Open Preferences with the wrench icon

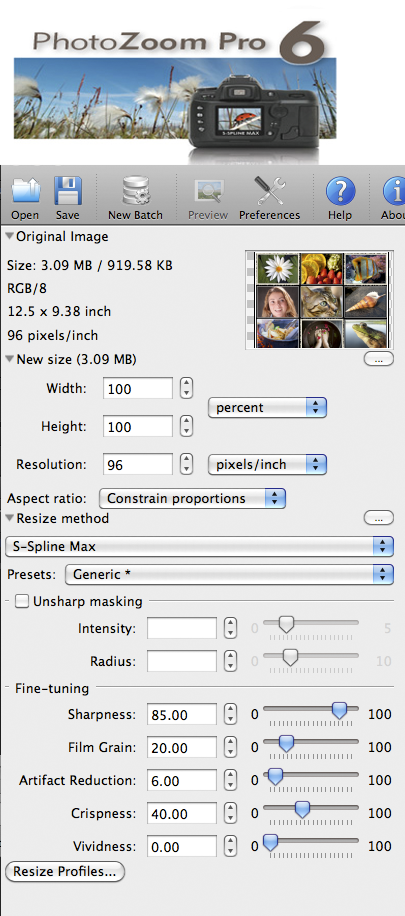pos(269,192)
